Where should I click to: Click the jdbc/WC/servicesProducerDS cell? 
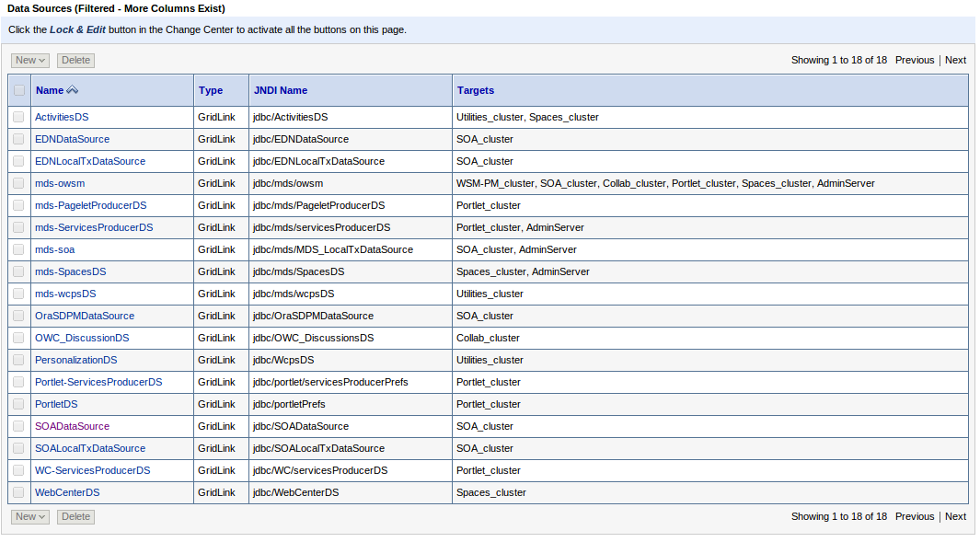(351, 470)
